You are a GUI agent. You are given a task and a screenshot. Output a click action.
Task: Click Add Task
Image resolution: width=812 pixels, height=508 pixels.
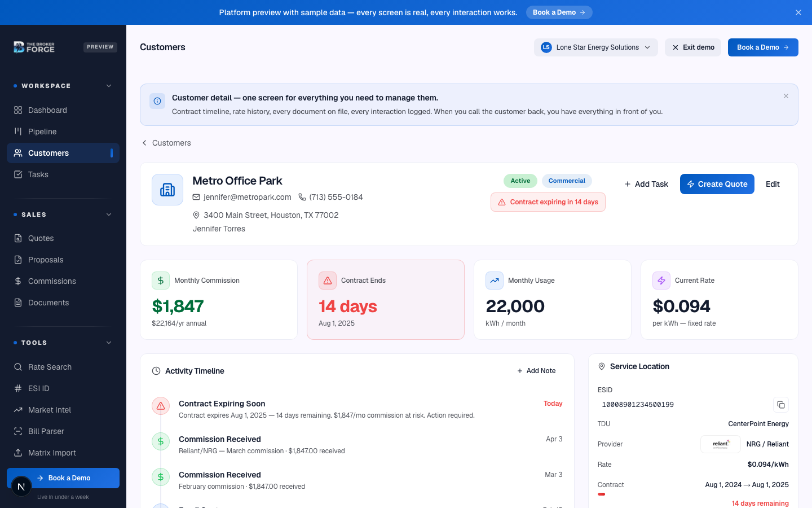[x=646, y=184]
